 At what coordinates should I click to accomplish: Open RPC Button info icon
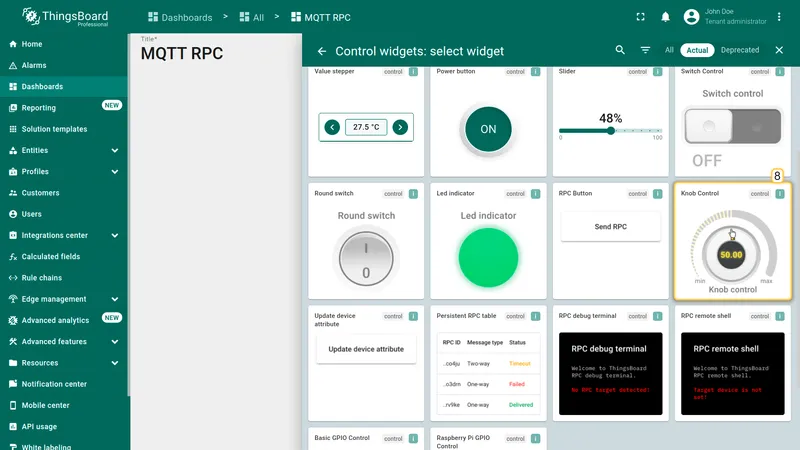(657, 194)
